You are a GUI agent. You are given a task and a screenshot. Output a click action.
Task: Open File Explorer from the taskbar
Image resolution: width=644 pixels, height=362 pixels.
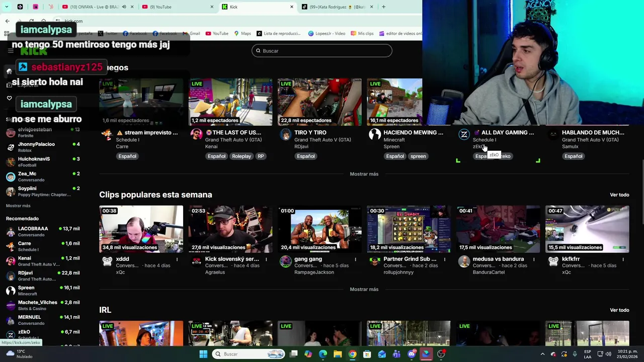[x=338, y=354]
